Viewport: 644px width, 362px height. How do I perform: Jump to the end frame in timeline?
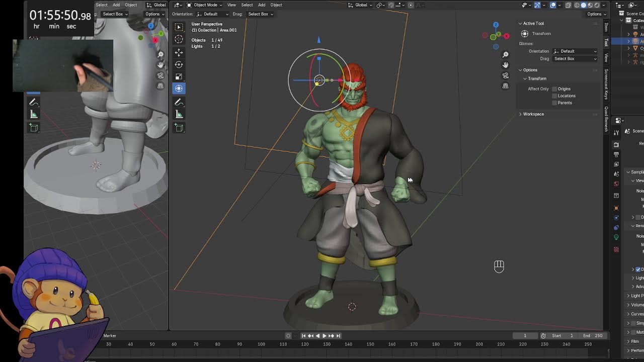pyautogui.click(x=338, y=336)
